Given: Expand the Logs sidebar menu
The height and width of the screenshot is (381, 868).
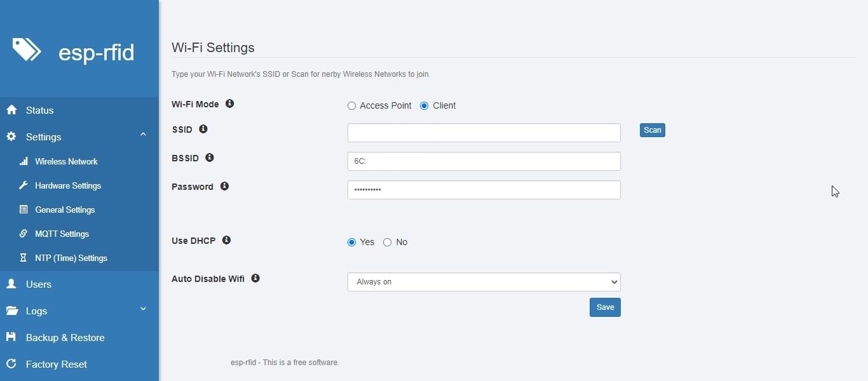Looking at the screenshot, I should pos(143,309).
